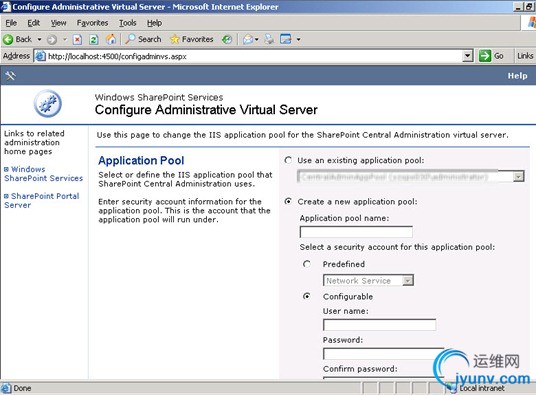Click the Application pool name field
536x395 pixels.
356,232
